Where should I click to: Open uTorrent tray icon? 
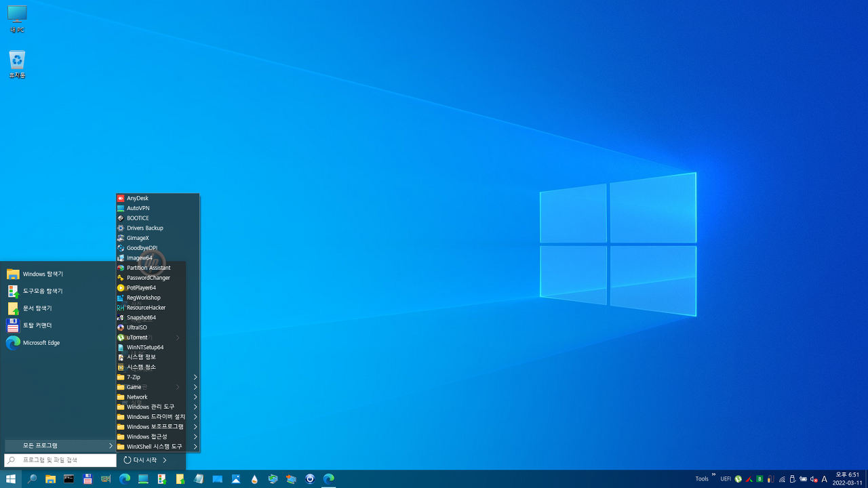(x=738, y=479)
